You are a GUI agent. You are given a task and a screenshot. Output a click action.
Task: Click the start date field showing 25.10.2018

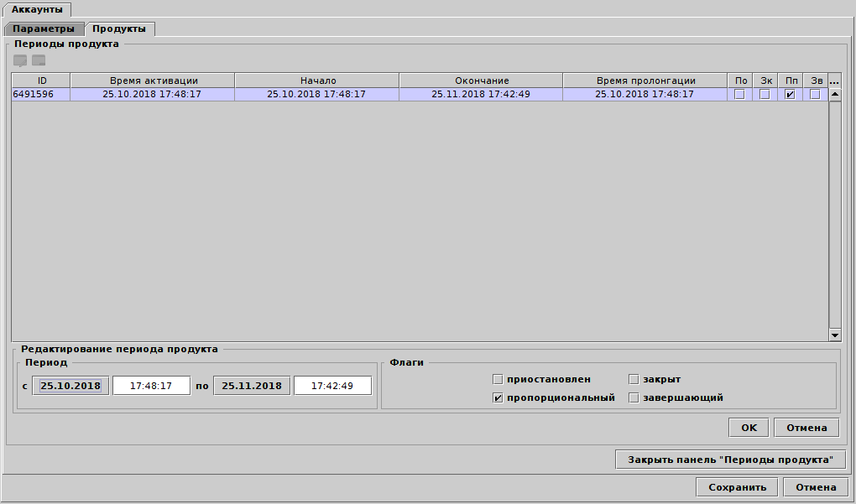70,385
